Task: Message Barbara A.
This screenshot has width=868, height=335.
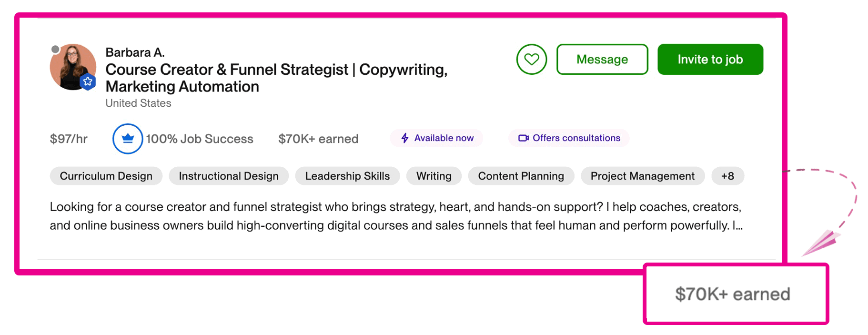Action: (x=602, y=60)
